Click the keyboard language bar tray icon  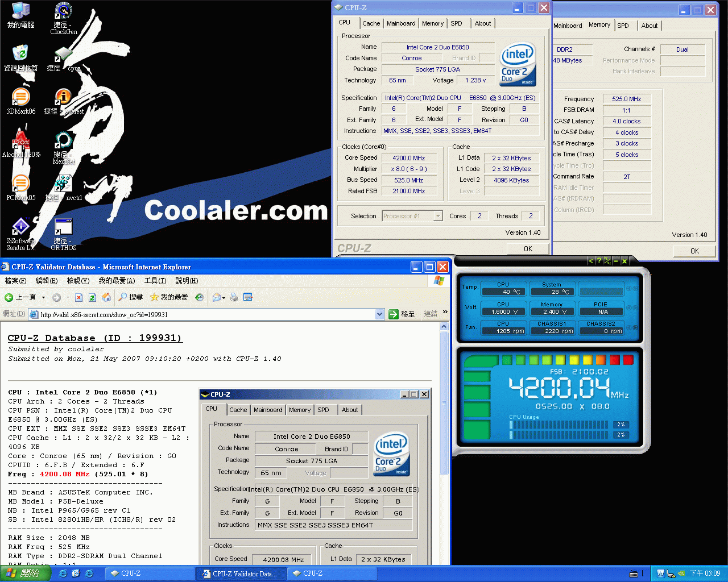(634, 574)
